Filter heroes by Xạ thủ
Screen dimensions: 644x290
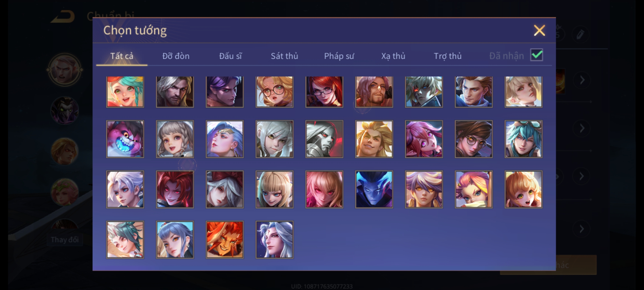coord(393,56)
